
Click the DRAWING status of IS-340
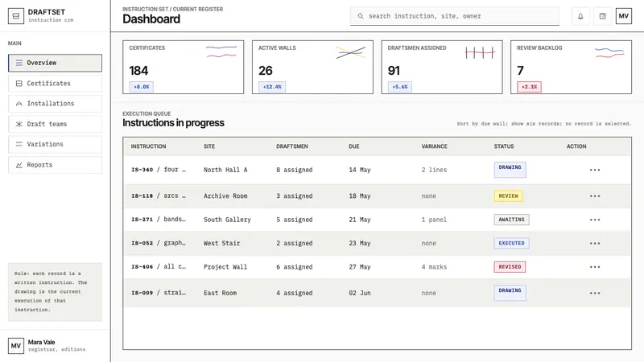click(x=510, y=170)
